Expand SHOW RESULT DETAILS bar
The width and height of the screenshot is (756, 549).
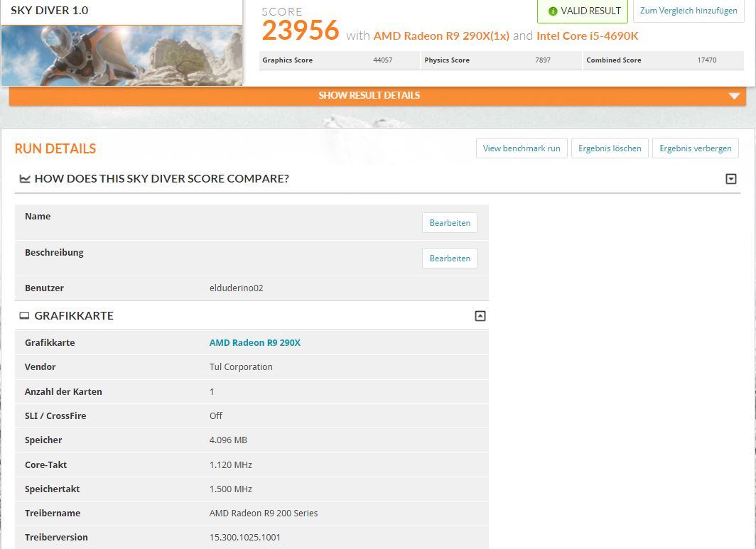377,95
